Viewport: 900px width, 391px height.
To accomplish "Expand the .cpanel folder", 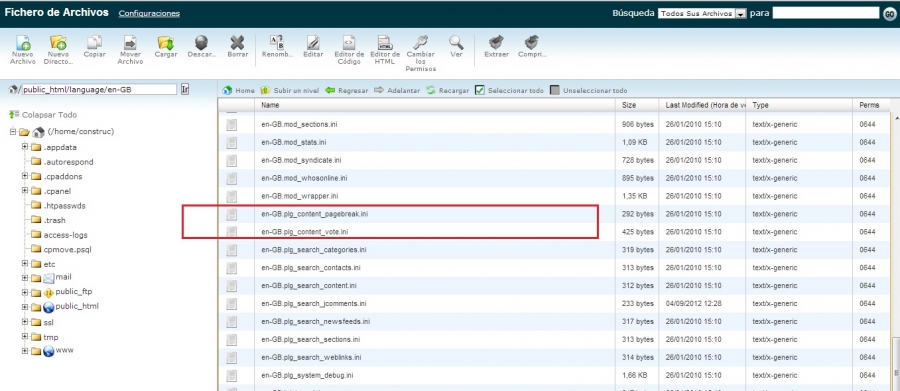I will 25,191.
